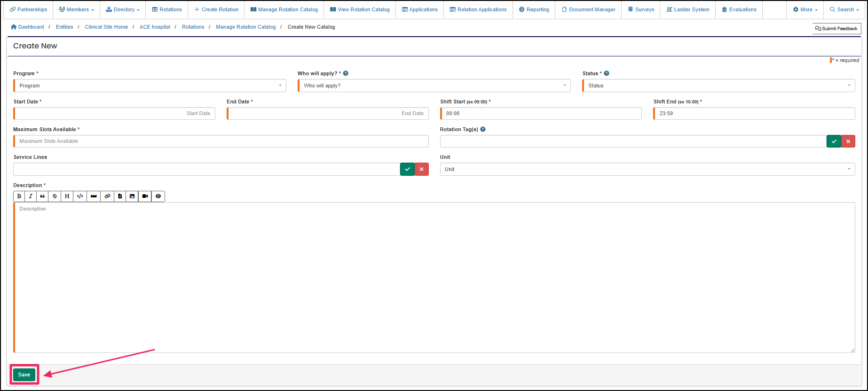Go to Manage Rotation Catalog breadcrumb

246,27
